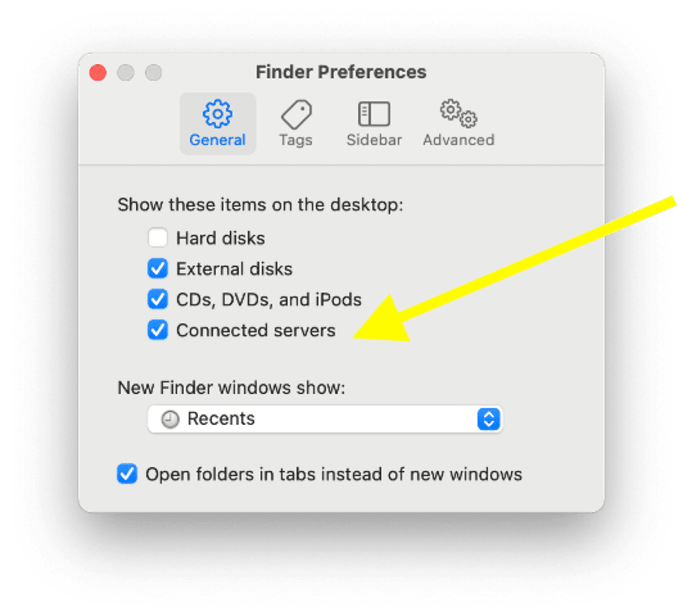
Task: Click the blue dropdown arrows stepper
Action: click(489, 419)
